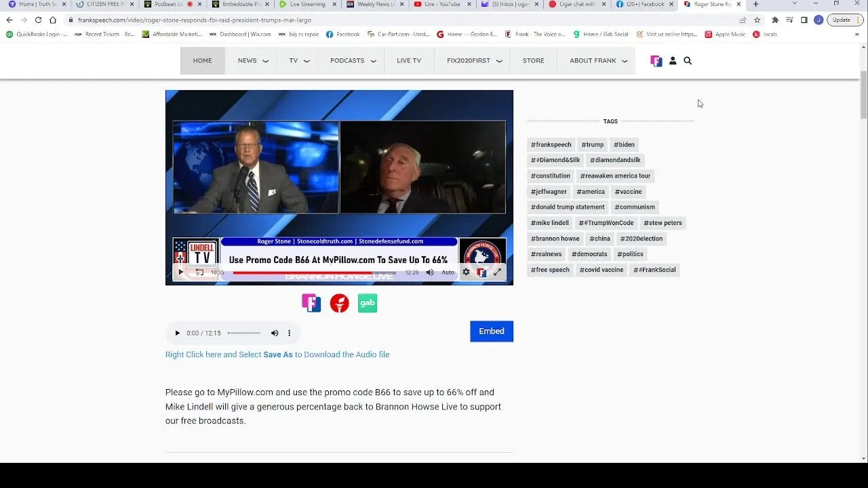Image resolution: width=868 pixels, height=488 pixels.
Task: Open browser extensions puzzle icon
Action: point(775,20)
